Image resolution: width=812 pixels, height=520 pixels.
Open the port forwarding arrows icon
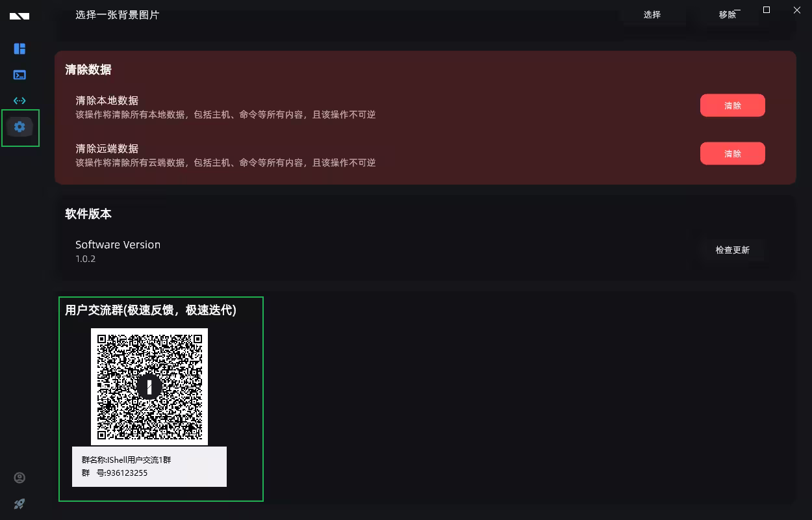click(x=19, y=101)
